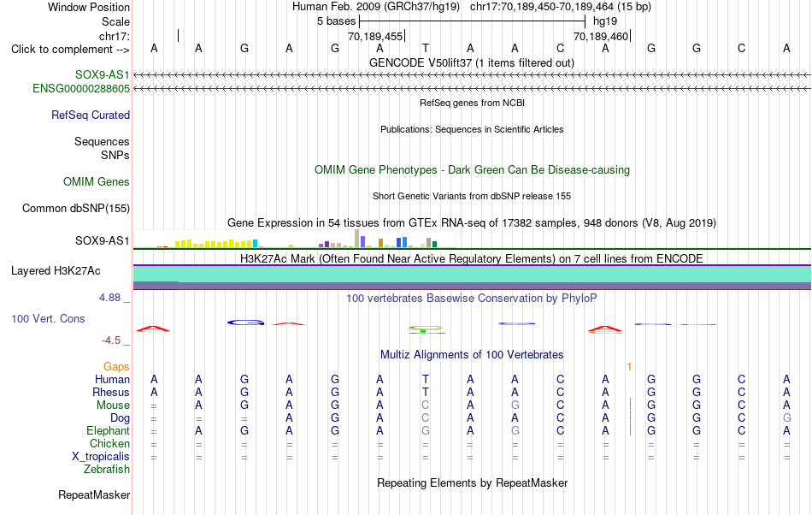
Task: Click the RefSeq Curated track label
Action: coord(91,115)
